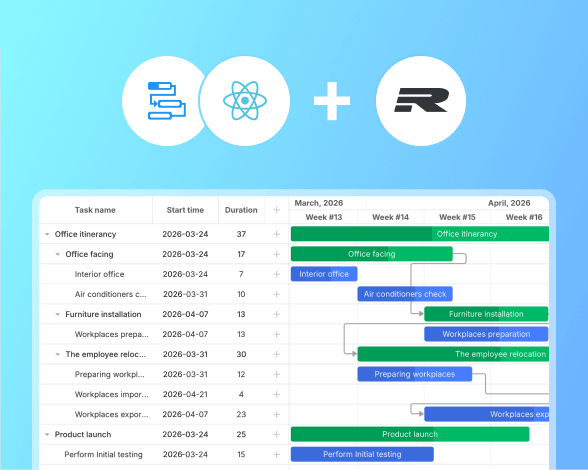Click Office facing duration 17
The image size is (588, 470).
click(x=241, y=254)
